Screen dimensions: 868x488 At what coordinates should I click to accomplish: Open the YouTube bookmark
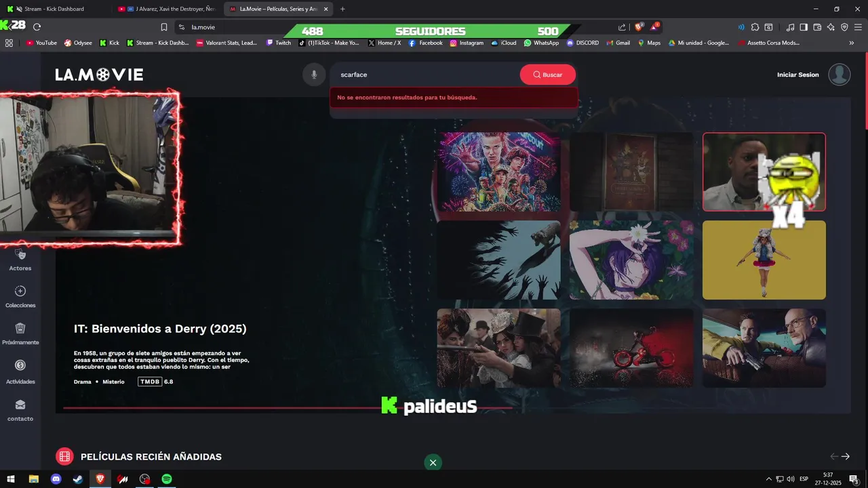41,43
